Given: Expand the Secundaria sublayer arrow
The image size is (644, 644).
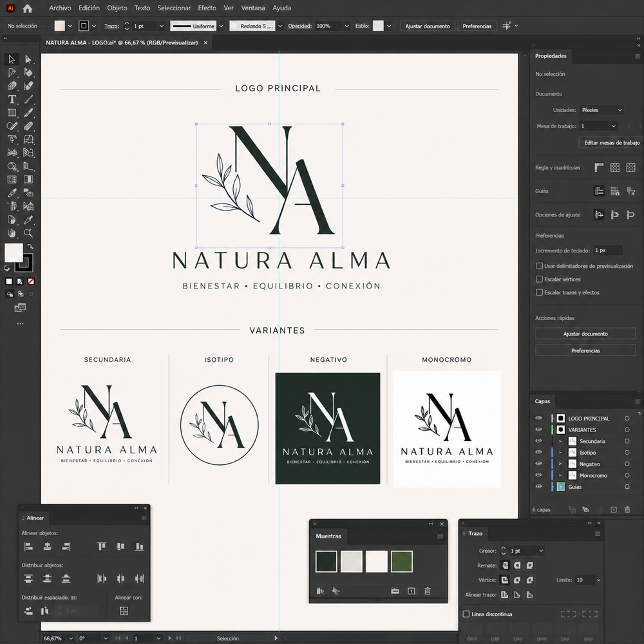Looking at the screenshot, I should 560,441.
